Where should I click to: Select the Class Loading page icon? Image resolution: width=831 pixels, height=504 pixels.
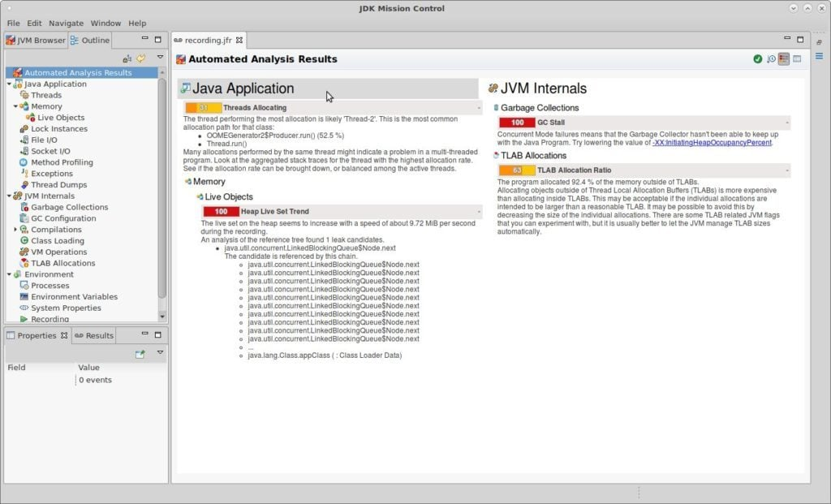tap(24, 240)
